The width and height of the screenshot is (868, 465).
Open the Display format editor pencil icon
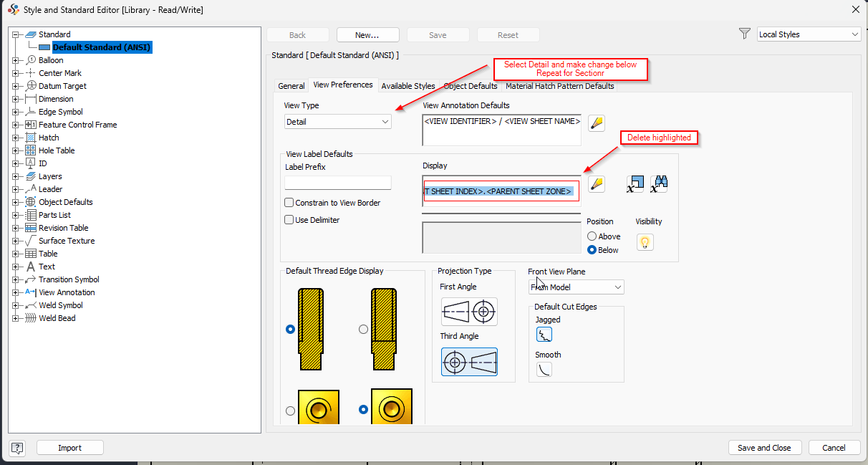[597, 184]
